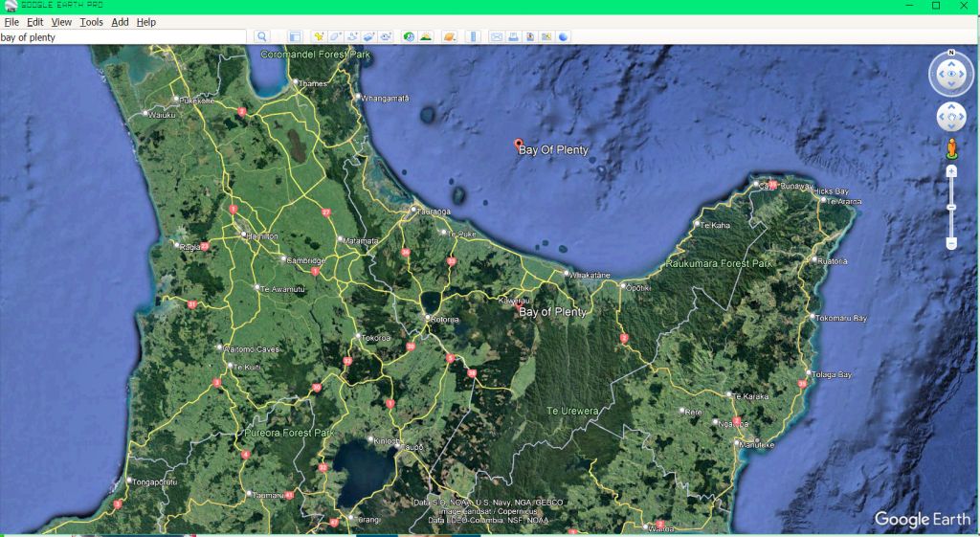980x537 pixels.
Task: Open the Tools menu
Action: (x=91, y=22)
